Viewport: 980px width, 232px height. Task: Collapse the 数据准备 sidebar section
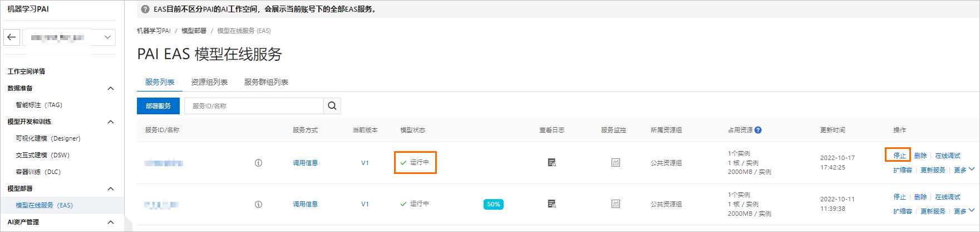tap(111, 88)
